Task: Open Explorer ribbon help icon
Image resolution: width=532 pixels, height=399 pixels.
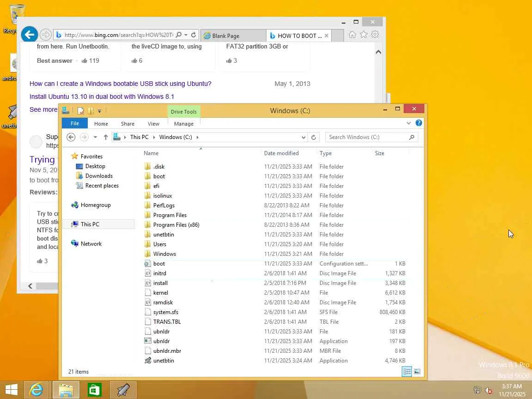Action: pos(419,123)
